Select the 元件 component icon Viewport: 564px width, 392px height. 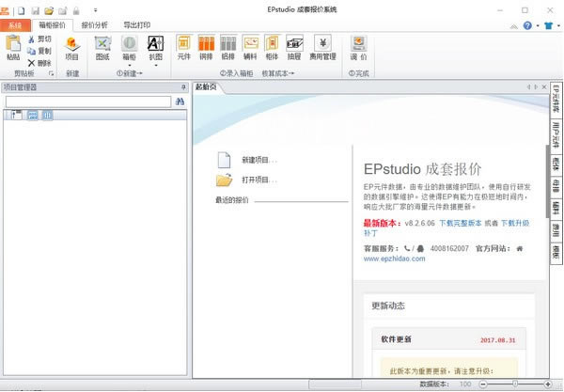click(x=183, y=47)
